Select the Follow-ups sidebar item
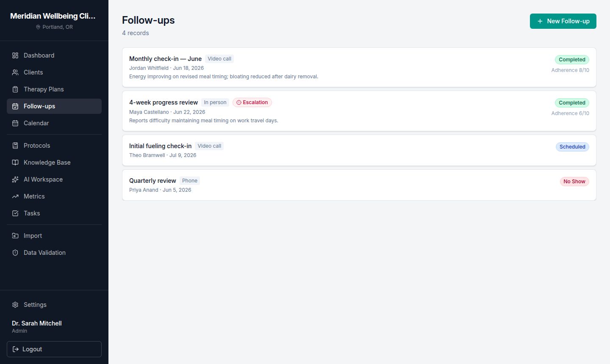This screenshot has height=364, width=610. 54,106
